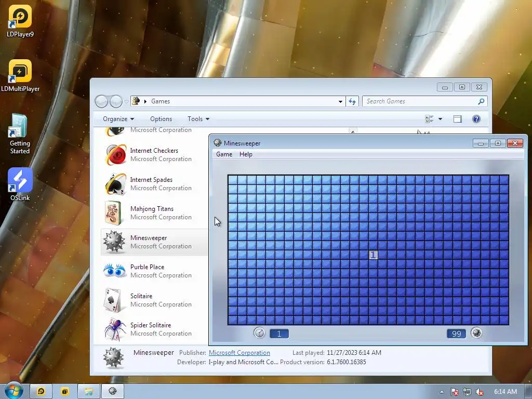Select the Mahjong Titans text label

[x=152, y=209]
